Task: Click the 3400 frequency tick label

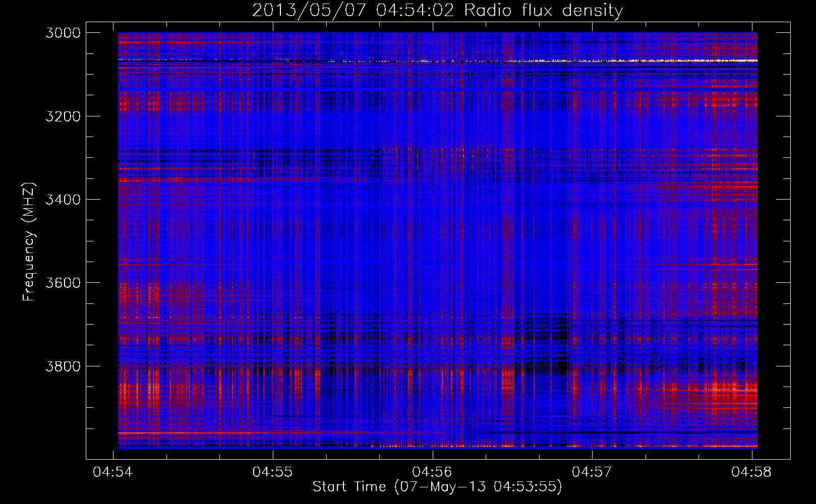Action: [x=63, y=200]
